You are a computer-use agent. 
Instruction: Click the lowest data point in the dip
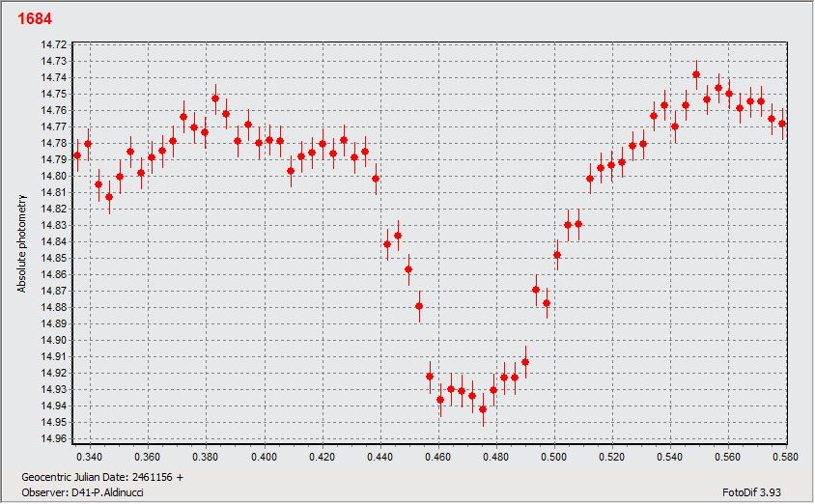pos(483,409)
